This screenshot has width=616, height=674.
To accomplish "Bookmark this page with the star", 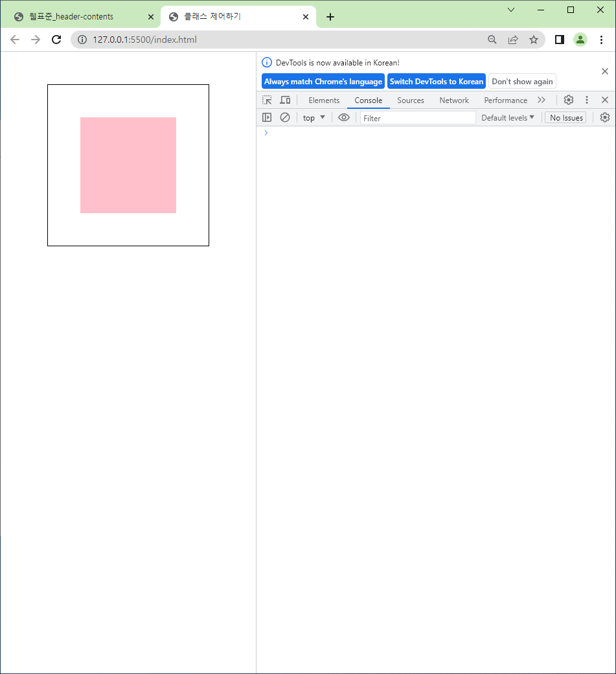I will coord(534,40).
